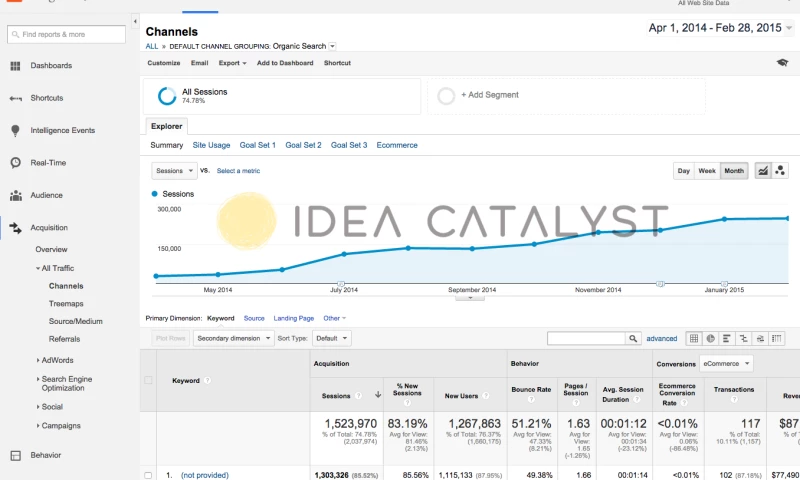Set chart granularity to Month
Image resolution: width=800 pixels, height=480 pixels.
[x=734, y=171]
